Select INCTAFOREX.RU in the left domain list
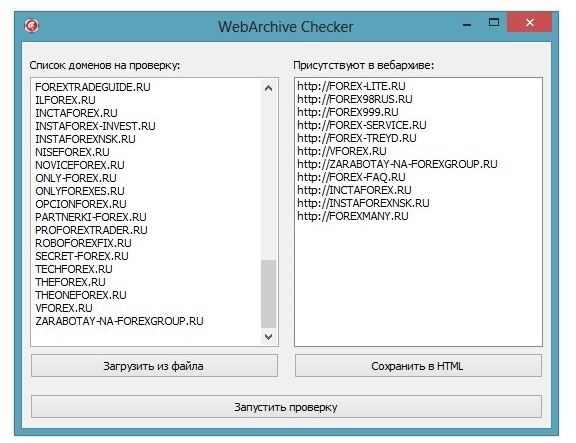Image resolution: width=576 pixels, height=443 pixels. pos(76,113)
